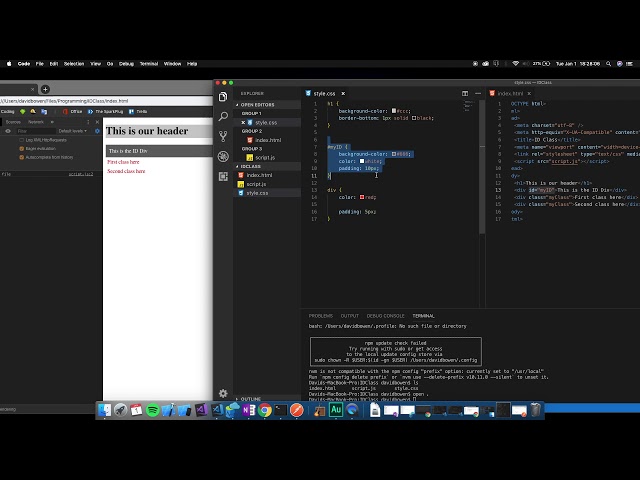Switch to the style.css editor tab

[324, 93]
